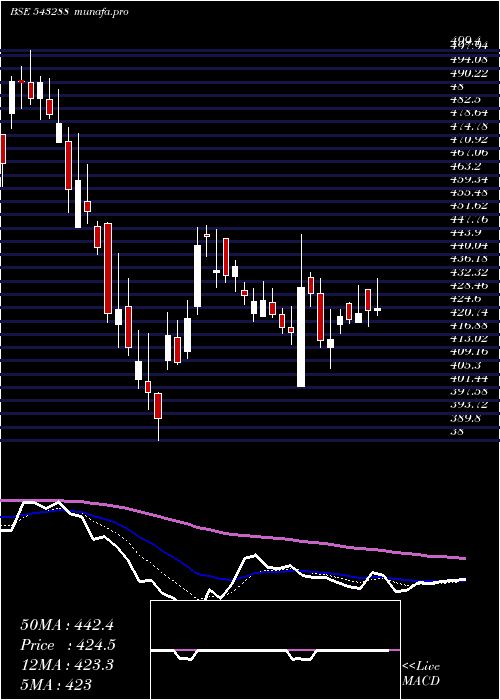Pick the 424.6 price level
Viewport: 500px width, 700px height.
(x=465, y=299)
